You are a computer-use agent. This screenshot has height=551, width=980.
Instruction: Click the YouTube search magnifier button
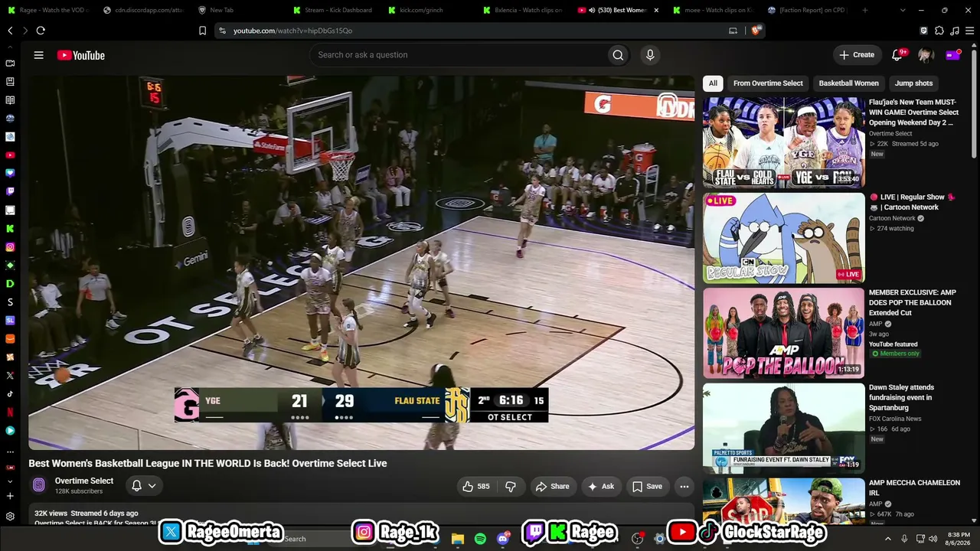tap(618, 55)
